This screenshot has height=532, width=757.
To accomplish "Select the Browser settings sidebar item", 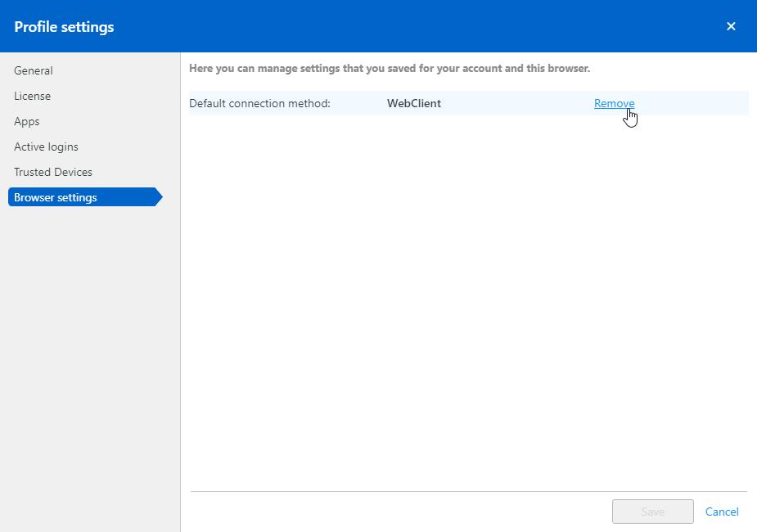I will click(x=56, y=197).
